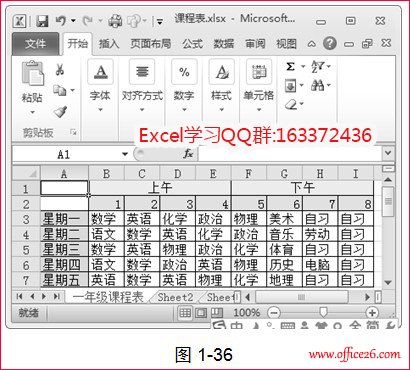The image size is (410, 370).
Task: Click the first sheet navigation arrow
Action: pyautogui.click(x=19, y=296)
